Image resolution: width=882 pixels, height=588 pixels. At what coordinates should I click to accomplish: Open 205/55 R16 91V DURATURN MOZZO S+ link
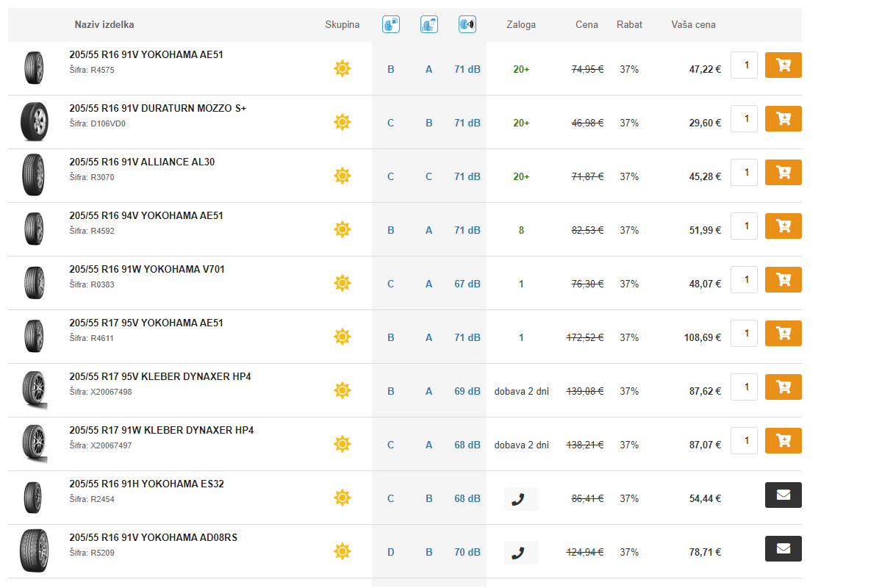click(158, 108)
